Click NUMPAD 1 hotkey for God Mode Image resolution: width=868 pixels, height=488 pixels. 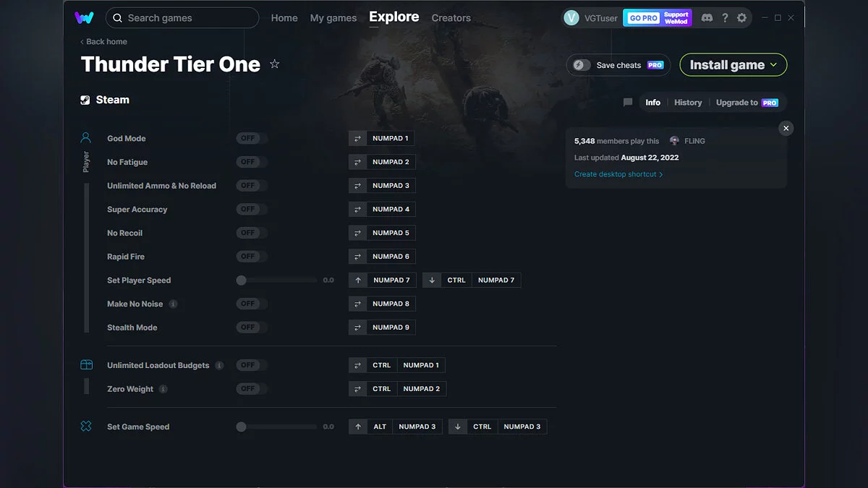pyautogui.click(x=391, y=138)
